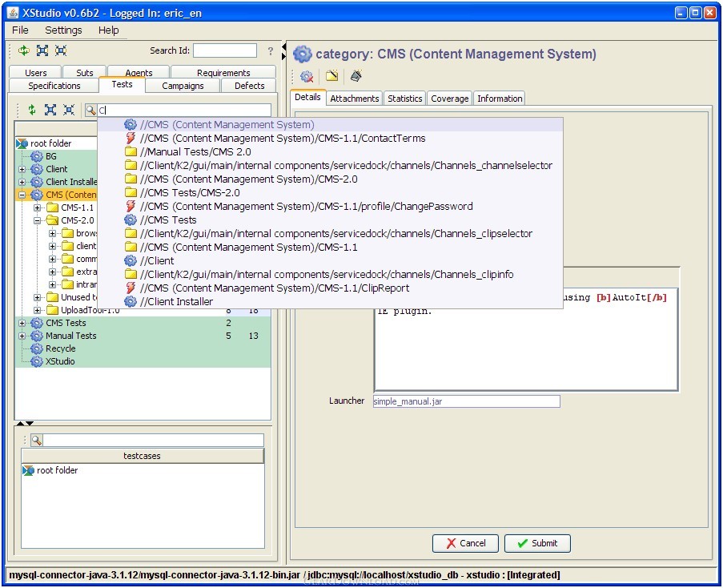Click the create folder icon in right toolbar
The width and height of the screenshot is (723, 588).
[x=332, y=75]
